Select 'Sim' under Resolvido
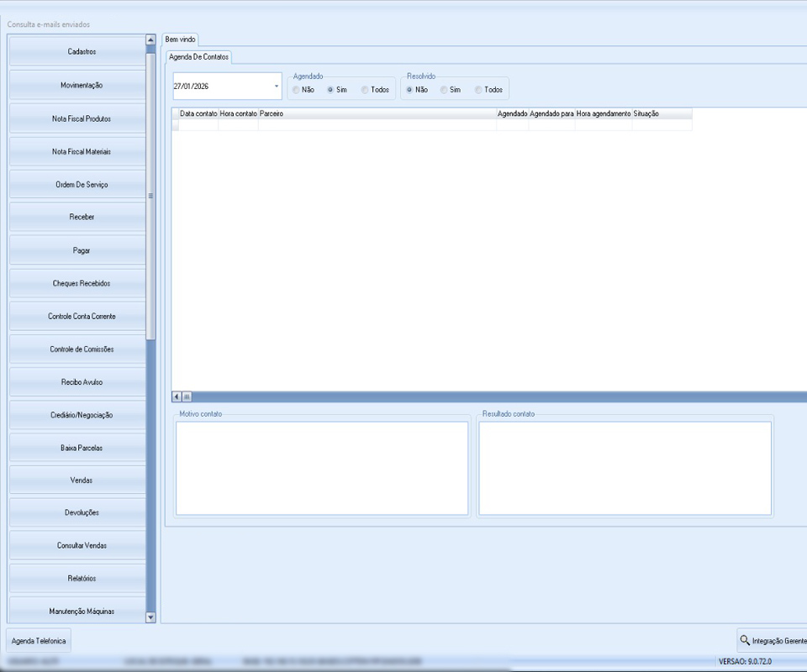Image resolution: width=807 pixels, height=672 pixels. click(x=444, y=90)
